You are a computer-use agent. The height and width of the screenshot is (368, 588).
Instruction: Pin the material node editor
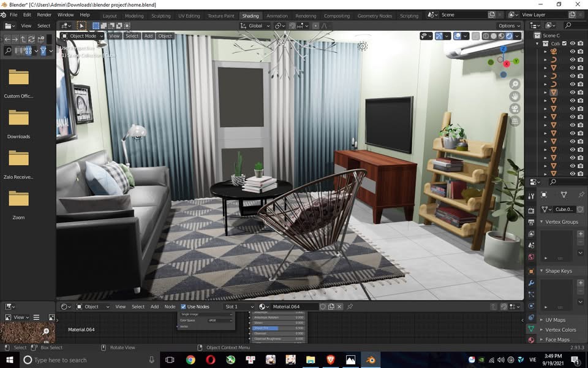[350, 307]
